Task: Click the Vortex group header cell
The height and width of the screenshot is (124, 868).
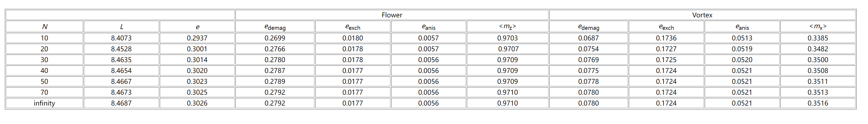Action: [x=702, y=15]
